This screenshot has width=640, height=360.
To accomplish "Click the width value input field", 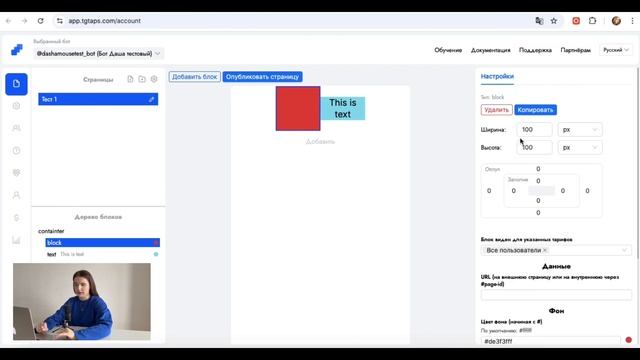I will [535, 129].
